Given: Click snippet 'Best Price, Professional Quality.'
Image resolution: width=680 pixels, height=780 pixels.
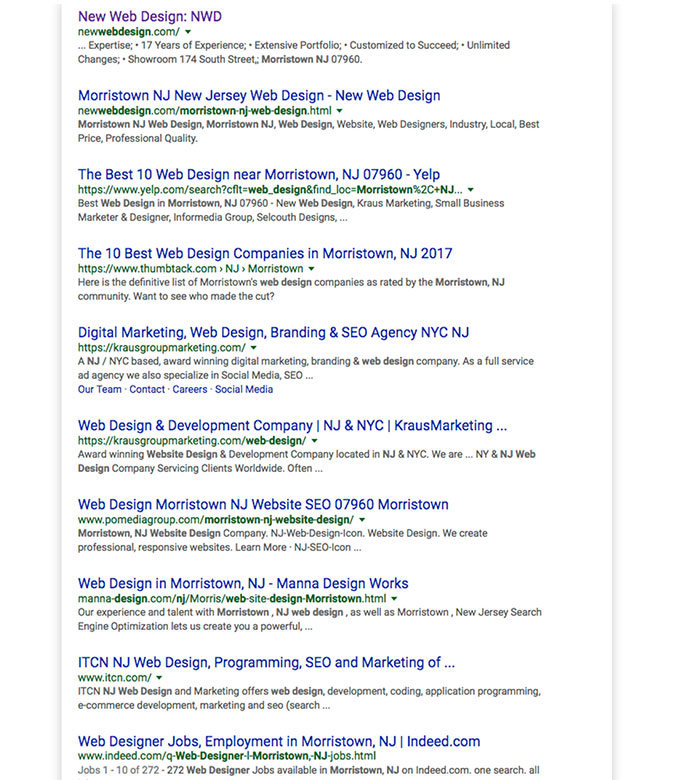Looking at the screenshot, I should pyautogui.click(x=308, y=131).
